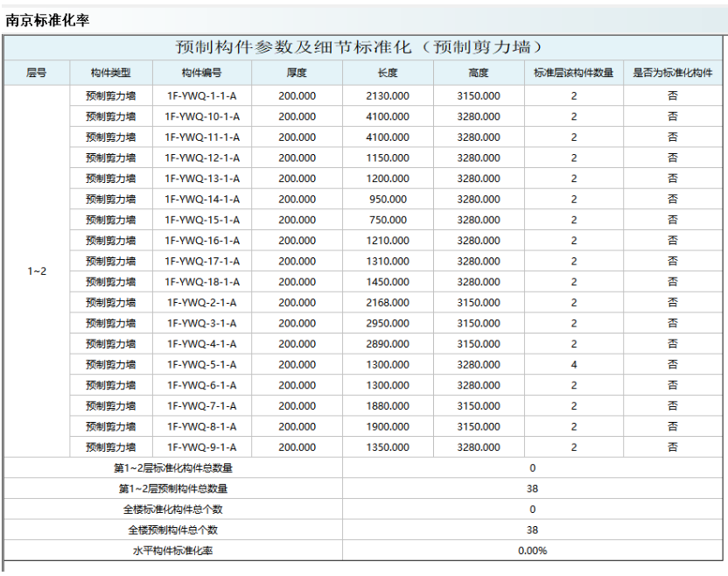The height and width of the screenshot is (576, 728).
Task: Select cell 1F-YWQ-6-1-A
Action: (202, 385)
